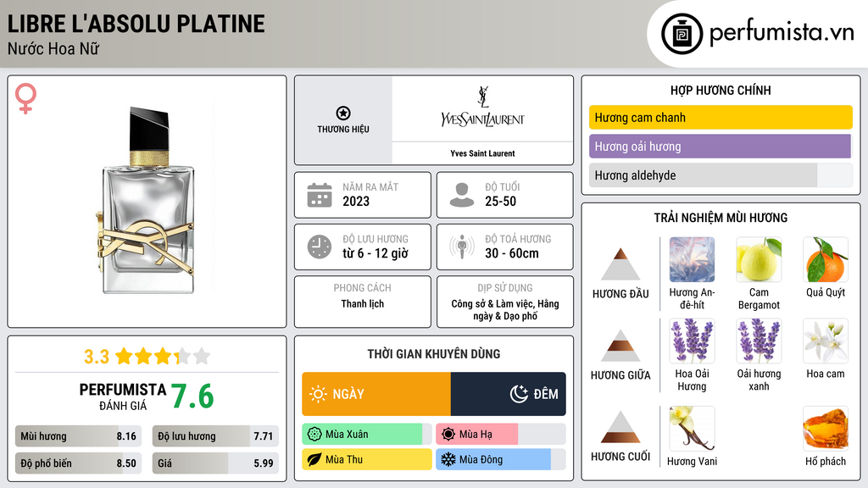Click the clock icon for longevity

click(320, 247)
